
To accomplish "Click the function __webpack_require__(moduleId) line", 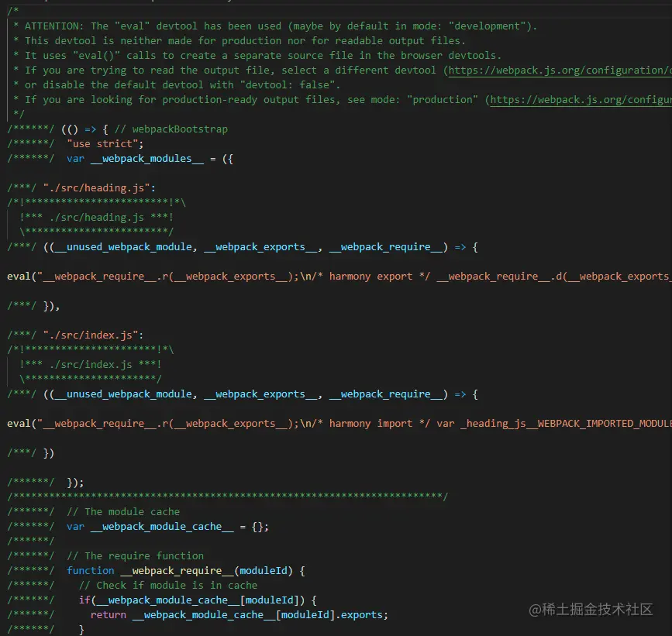I will (x=185, y=571).
